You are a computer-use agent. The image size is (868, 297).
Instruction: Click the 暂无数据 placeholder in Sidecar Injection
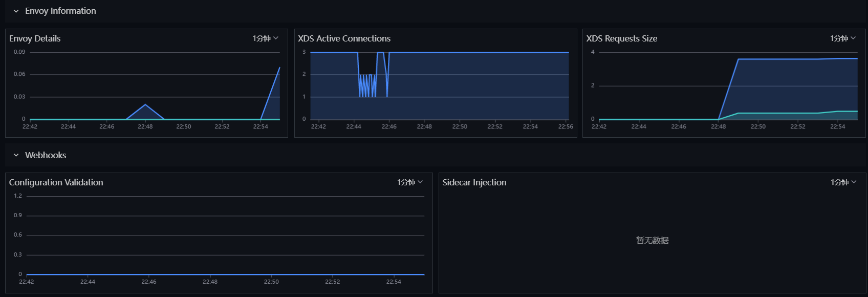click(652, 240)
